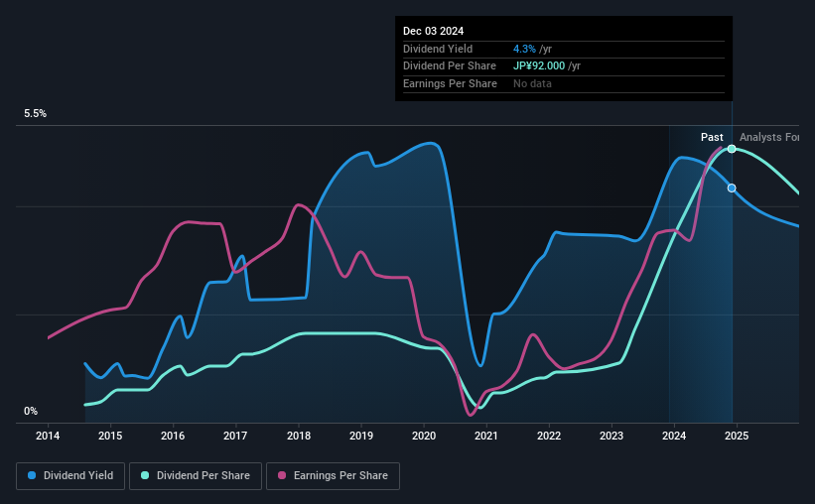Screen dimensions: 815x504
Task: Hide the Dividend Per Share series
Action: [196, 476]
